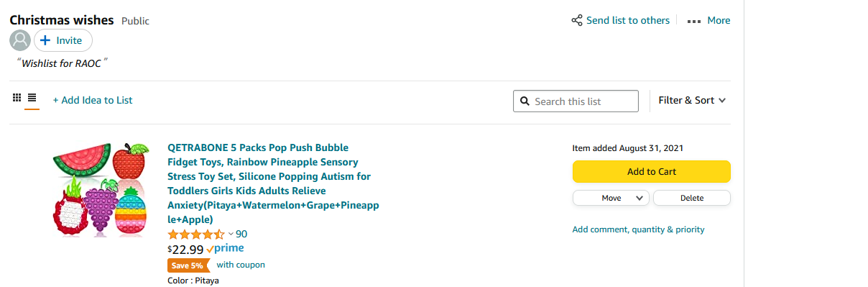This screenshot has width=868, height=287.
Task: Click Send list to others link
Action: pyautogui.click(x=628, y=20)
